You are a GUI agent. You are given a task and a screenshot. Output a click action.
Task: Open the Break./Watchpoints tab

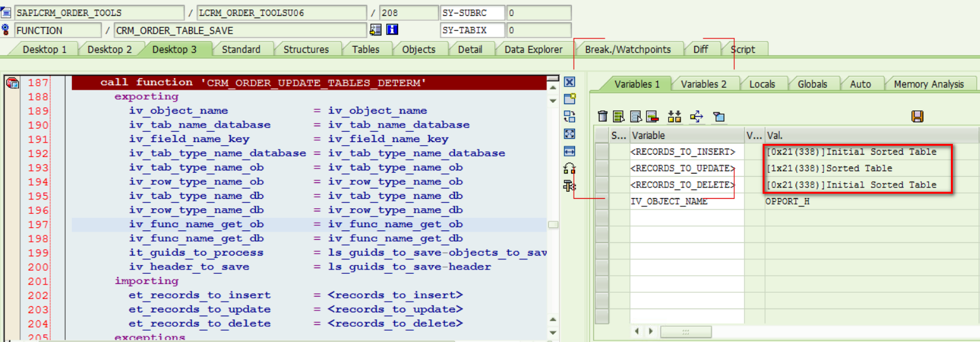[x=627, y=49]
